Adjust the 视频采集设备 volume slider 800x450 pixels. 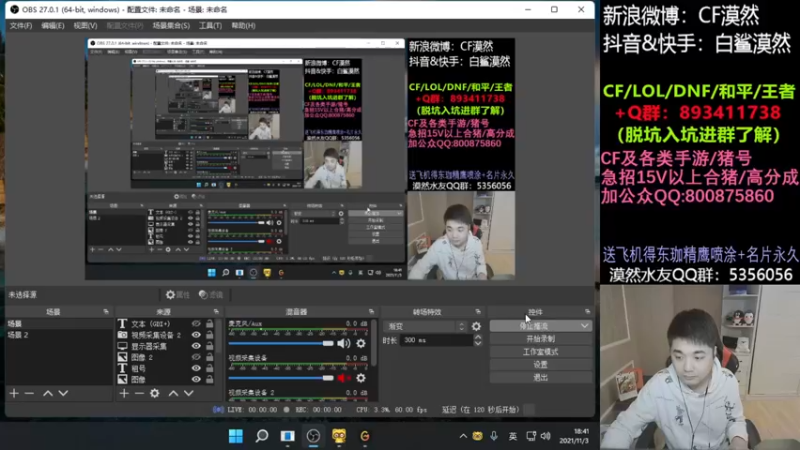pyautogui.click(x=281, y=378)
